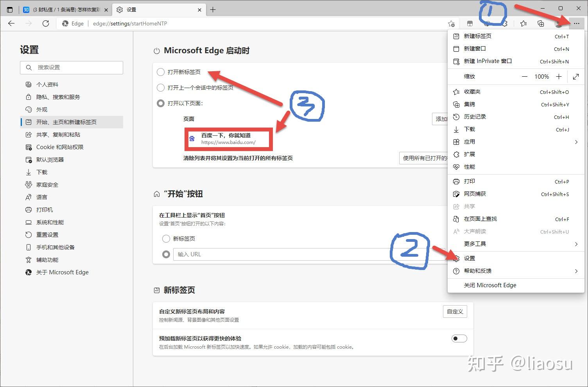Click the 搜索设置 search box
Image resolution: width=588 pixels, height=387 pixels.
[x=72, y=67]
